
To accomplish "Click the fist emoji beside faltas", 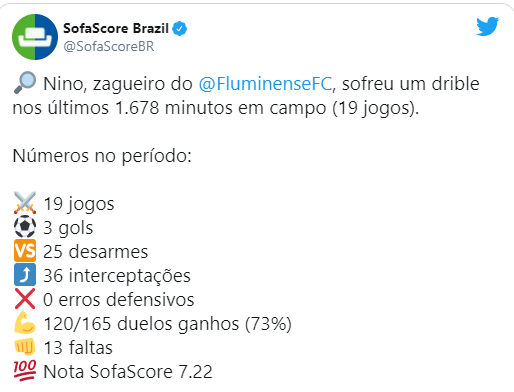I will tap(25, 347).
